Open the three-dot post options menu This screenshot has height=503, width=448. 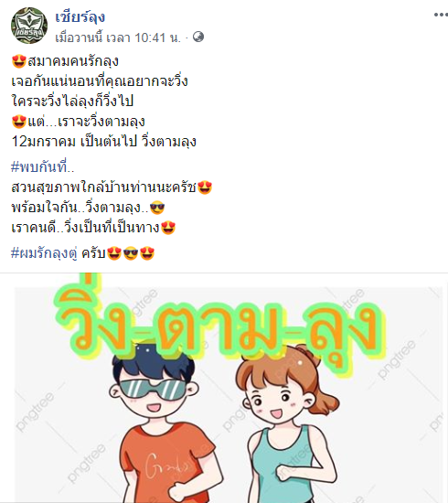(441, 15)
